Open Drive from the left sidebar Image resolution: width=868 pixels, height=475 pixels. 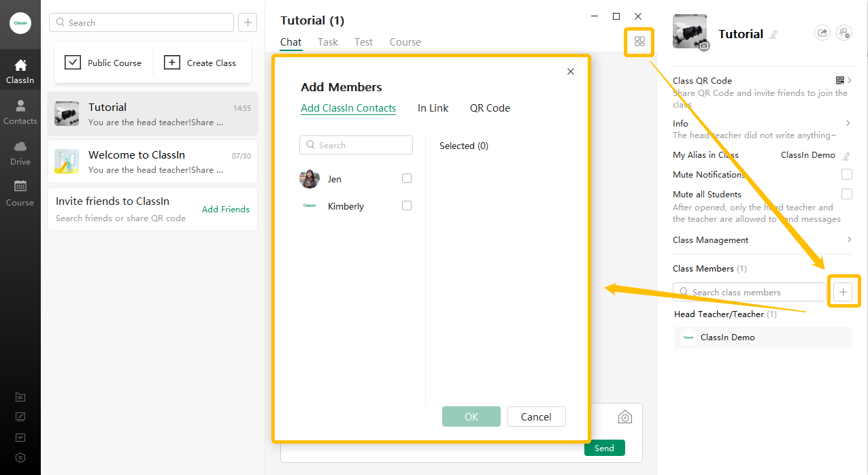(20, 153)
